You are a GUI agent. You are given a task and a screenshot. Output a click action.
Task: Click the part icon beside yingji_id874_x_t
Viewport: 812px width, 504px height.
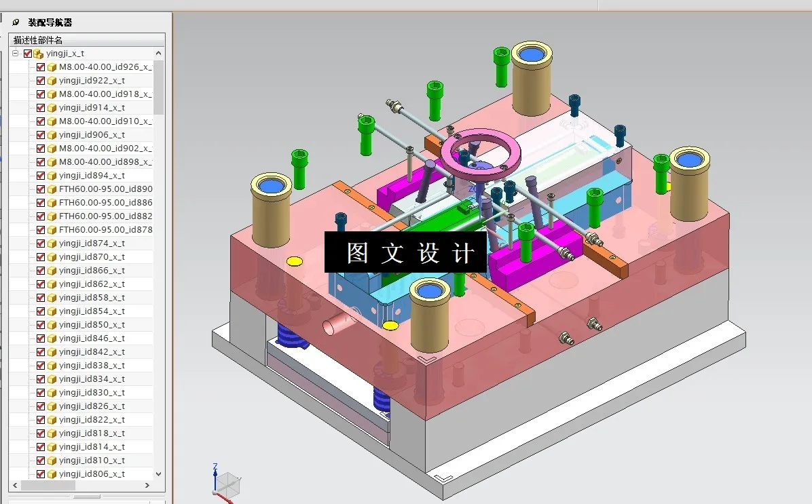[x=52, y=243]
